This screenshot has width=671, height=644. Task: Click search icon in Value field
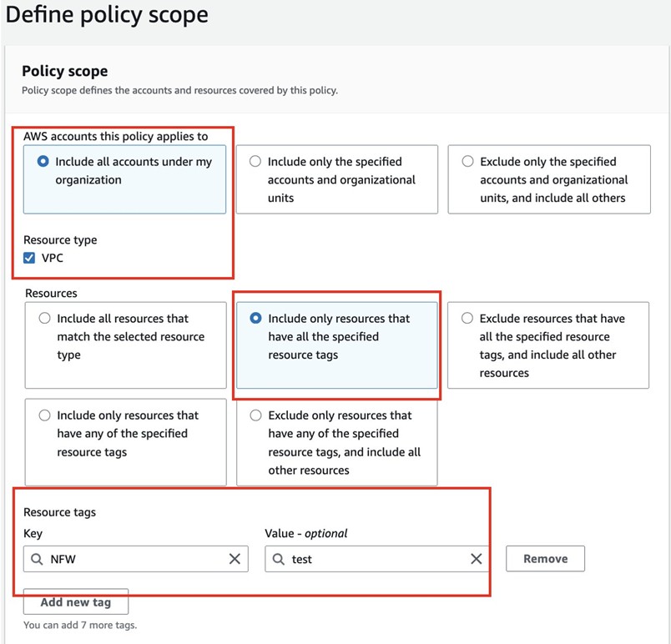click(278, 559)
